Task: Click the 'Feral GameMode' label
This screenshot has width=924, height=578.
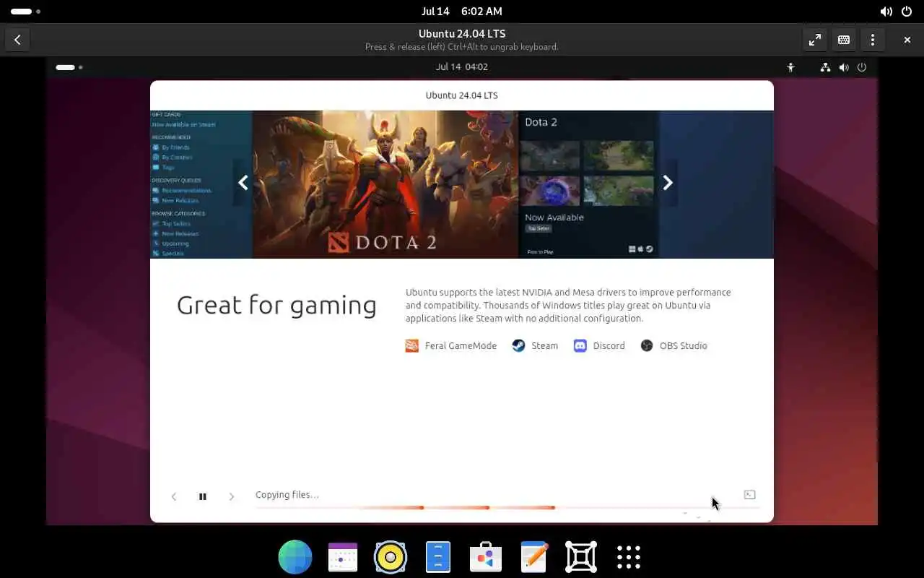Action: coord(461,346)
